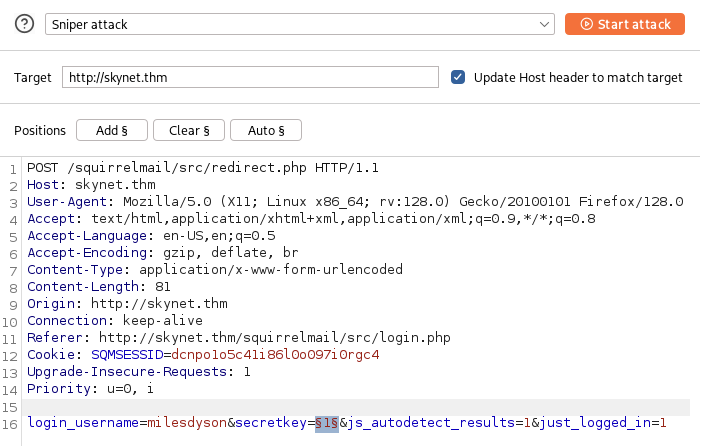Click the Add § button
The height and width of the screenshot is (446, 701).
click(x=112, y=131)
